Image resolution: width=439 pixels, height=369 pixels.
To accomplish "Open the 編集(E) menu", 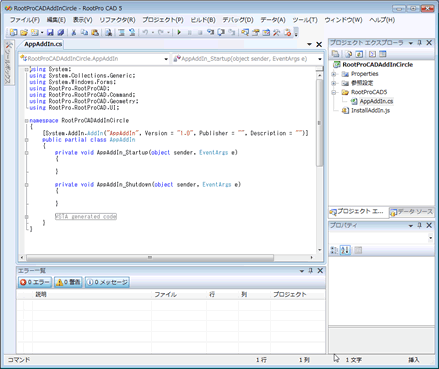I will 56,20.
